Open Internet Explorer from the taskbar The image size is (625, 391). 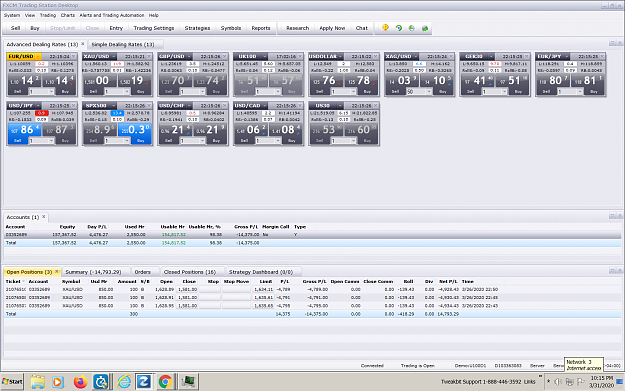124,382
